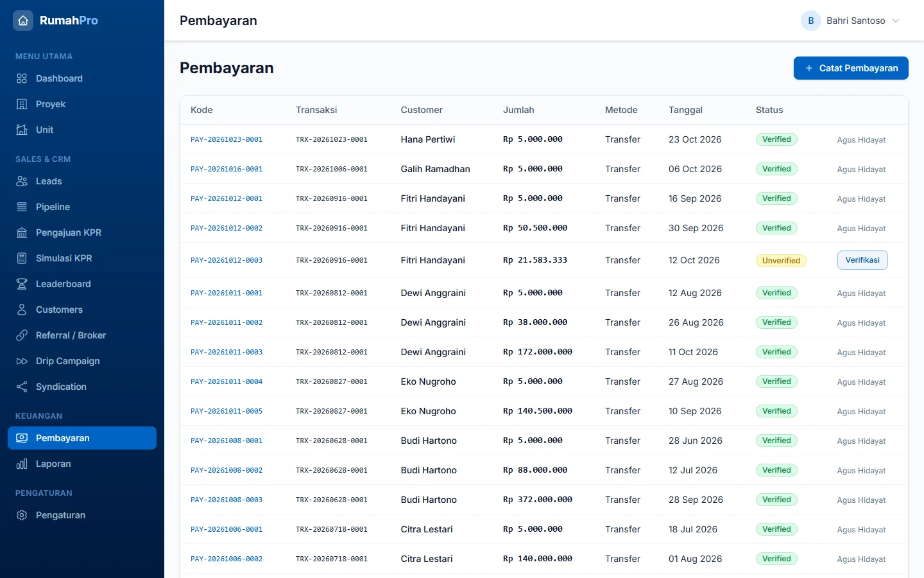Click the amount Rp 21.583.333
This screenshot has height=578, width=924.
tap(535, 260)
